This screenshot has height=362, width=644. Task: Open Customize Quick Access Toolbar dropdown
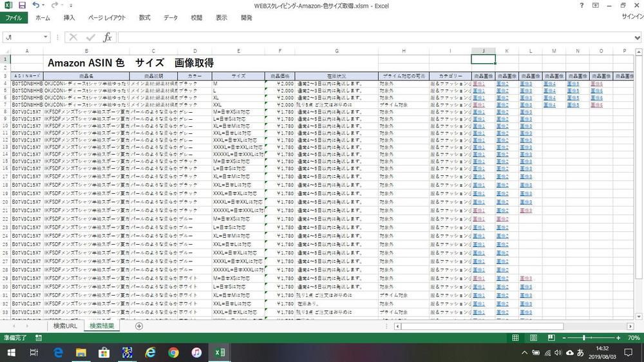pyautogui.click(x=71, y=5)
